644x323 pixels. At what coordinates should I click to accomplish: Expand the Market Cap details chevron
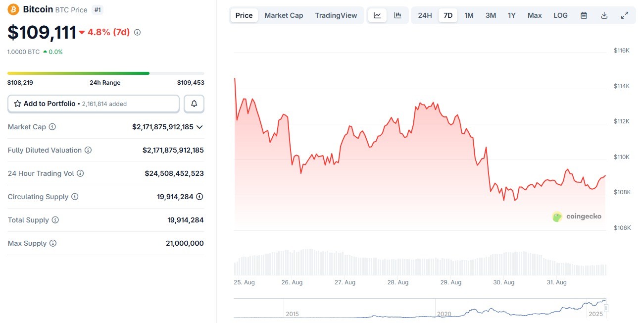[199, 127]
